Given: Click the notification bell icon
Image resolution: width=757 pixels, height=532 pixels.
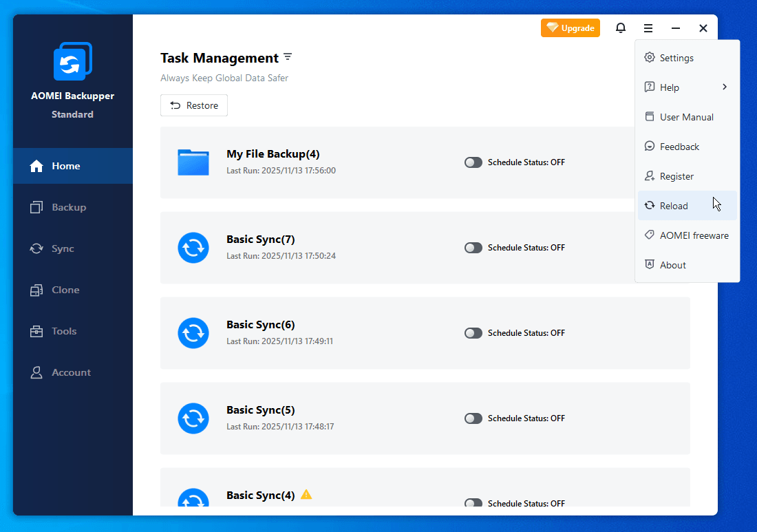Looking at the screenshot, I should click(x=621, y=28).
